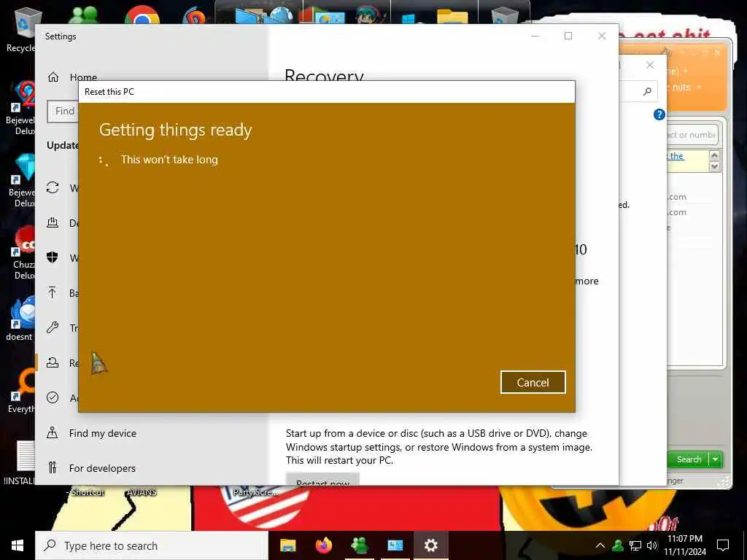
Task: Expand the Search button dropdown arrow
Action: click(716, 459)
